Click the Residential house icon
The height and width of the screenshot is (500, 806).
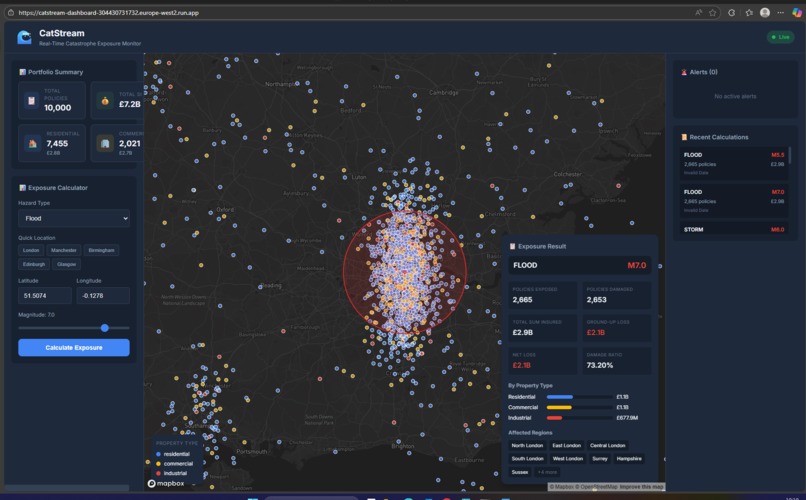coord(32,143)
